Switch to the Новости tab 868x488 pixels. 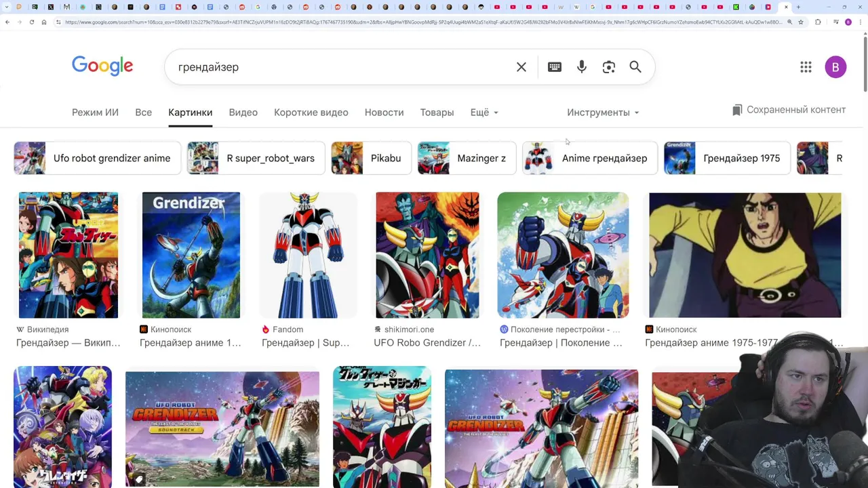[384, 113]
